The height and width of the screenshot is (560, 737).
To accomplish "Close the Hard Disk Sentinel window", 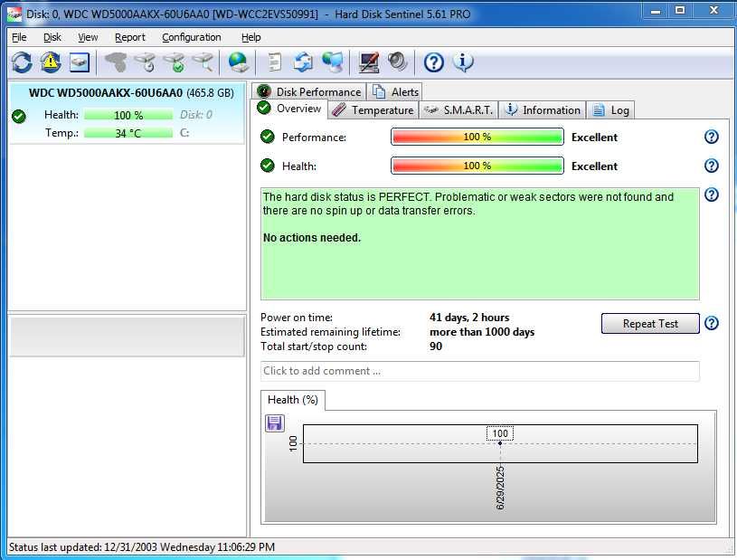I will pyautogui.click(x=713, y=10).
